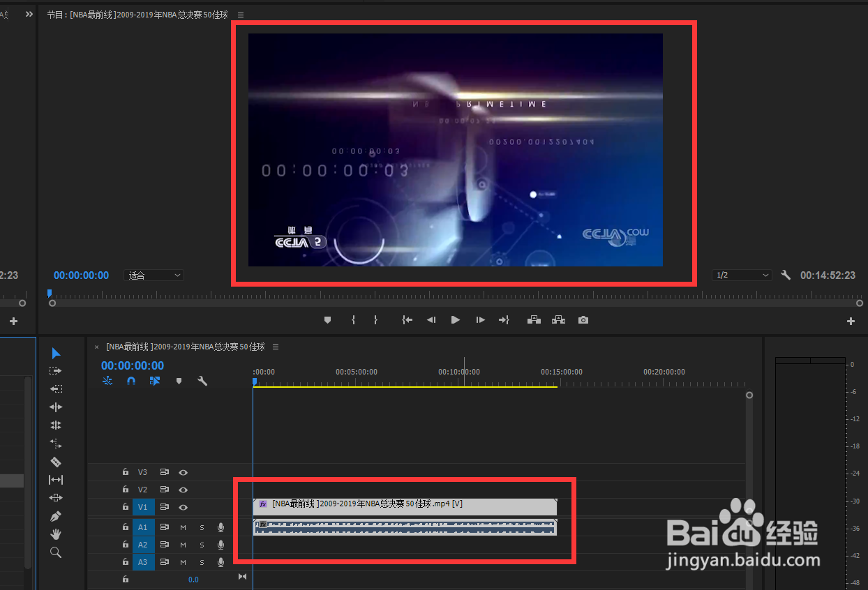Go to the Out point
This screenshot has height=590, width=868.
point(504,320)
